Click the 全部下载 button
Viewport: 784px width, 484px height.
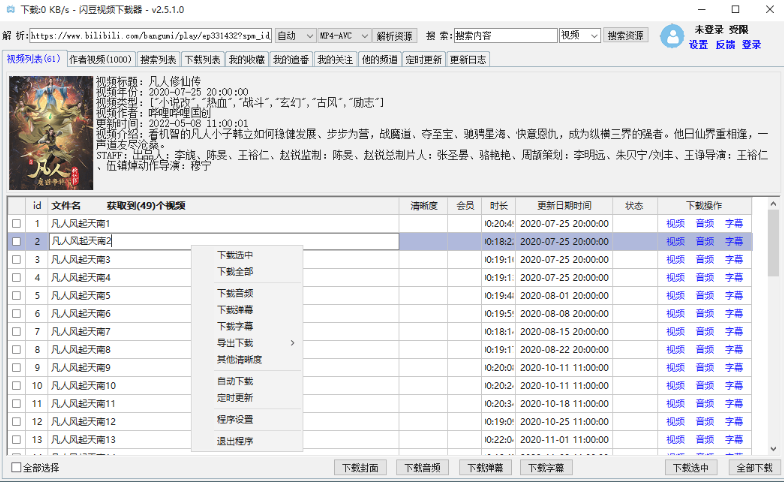pos(754,468)
